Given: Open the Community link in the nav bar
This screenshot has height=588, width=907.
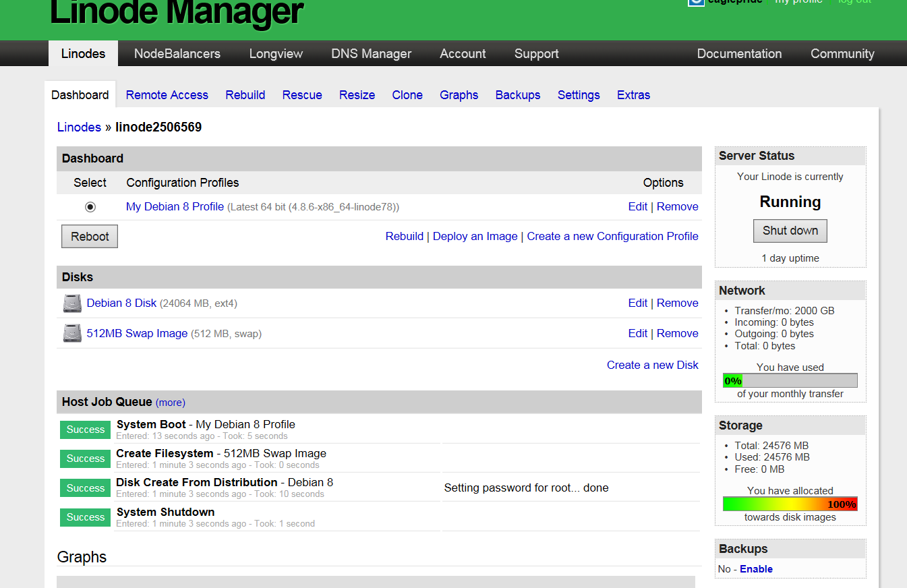Looking at the screenshot, I should click(x=842, y=53).
